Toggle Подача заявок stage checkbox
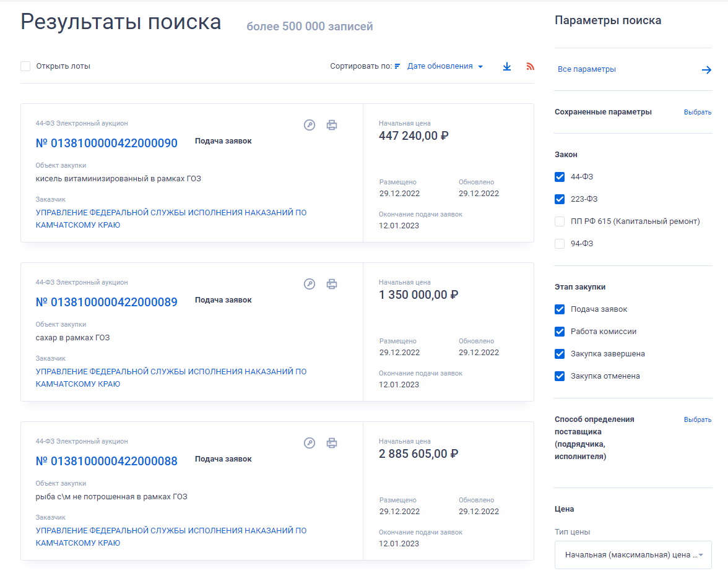 pyautogui.click(x=560, y=309)
